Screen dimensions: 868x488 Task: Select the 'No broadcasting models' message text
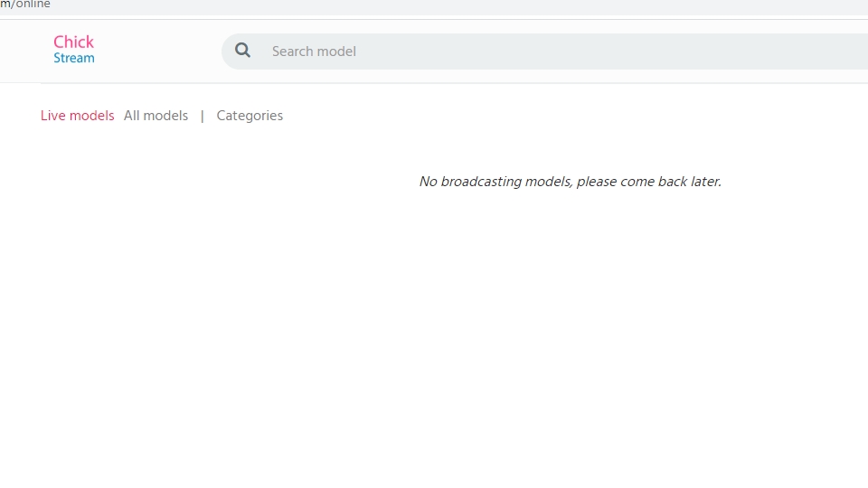point(571,182)
